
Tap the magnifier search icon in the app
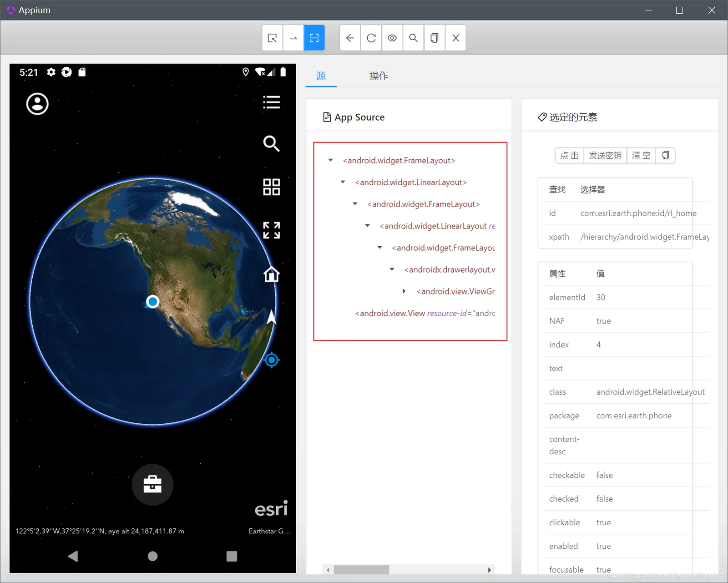[x=271, y=143]
